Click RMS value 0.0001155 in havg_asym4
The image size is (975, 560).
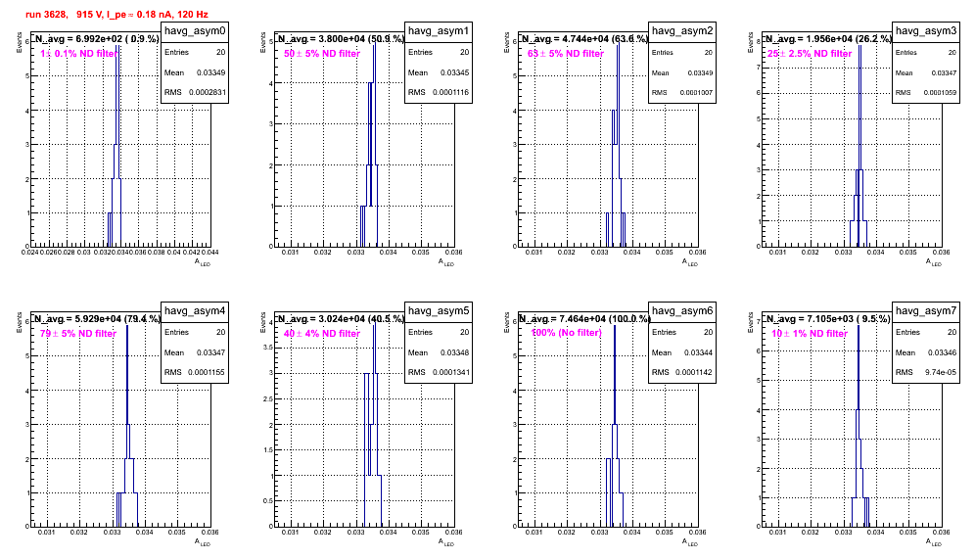pyautogui.click(x=208, y=372)
